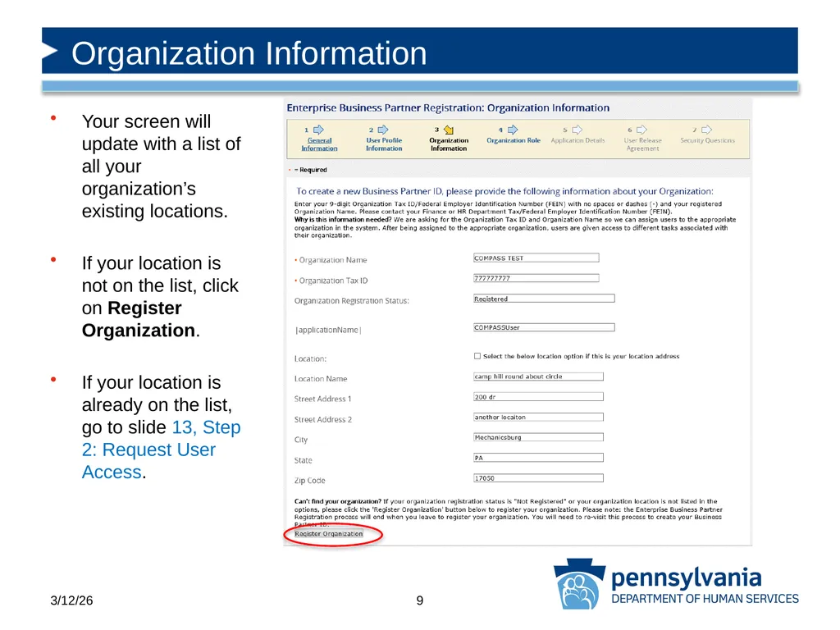
Task: Click the slide date 3/12/26
Action: click(72, 600)
